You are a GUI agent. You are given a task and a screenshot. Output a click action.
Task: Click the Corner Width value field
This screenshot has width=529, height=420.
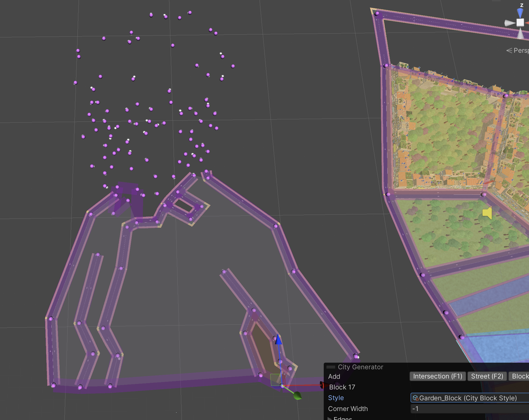coord(470,409)
